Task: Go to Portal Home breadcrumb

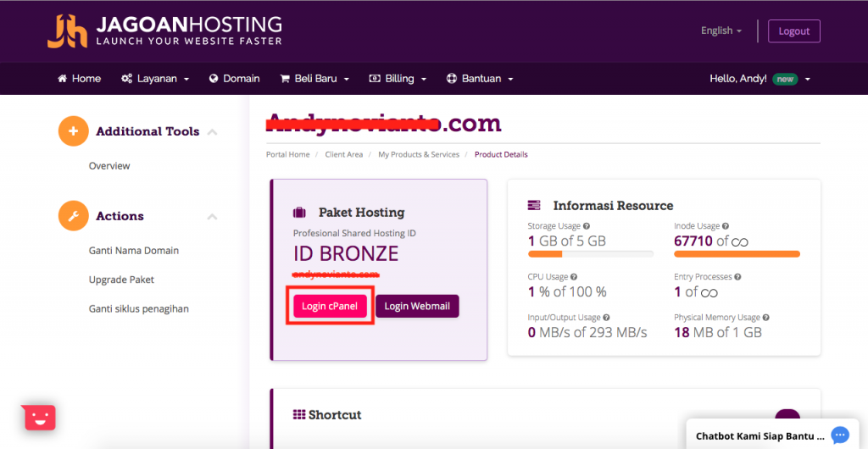Action: coord(288,154)
